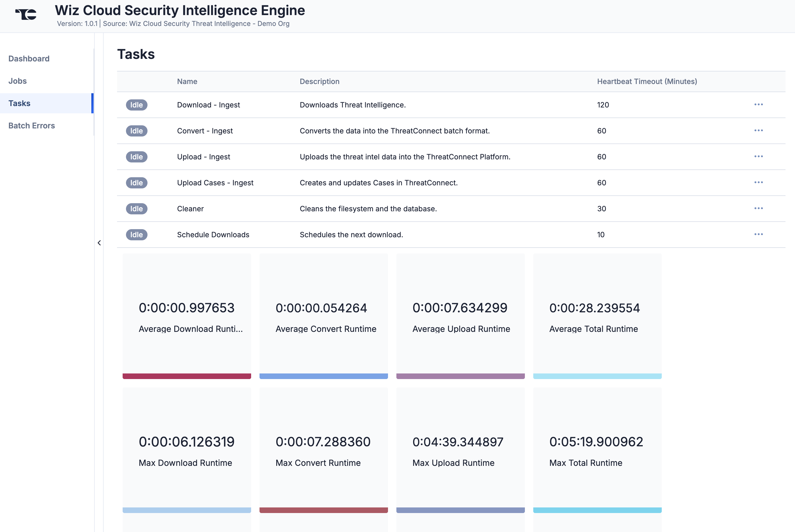Click the ThreatConnect logo icon
The image size is (795, 532).
[26, 14]
